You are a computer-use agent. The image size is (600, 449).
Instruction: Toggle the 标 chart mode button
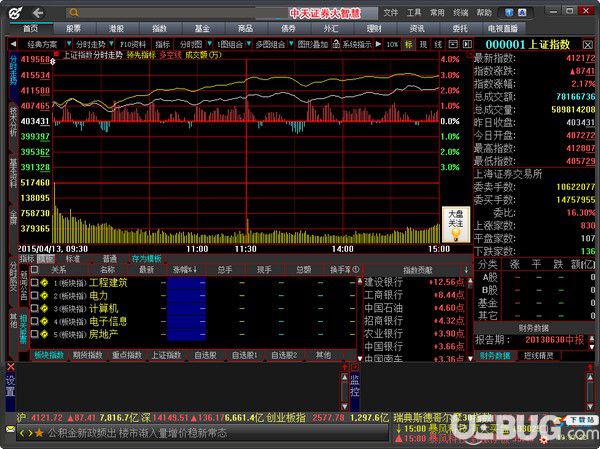409,44
